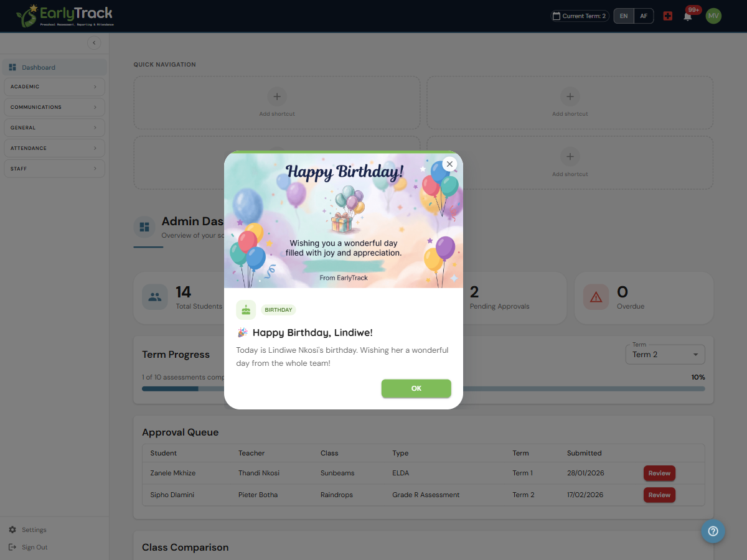Click the Total Students people icon

click(x=155, y=297)
